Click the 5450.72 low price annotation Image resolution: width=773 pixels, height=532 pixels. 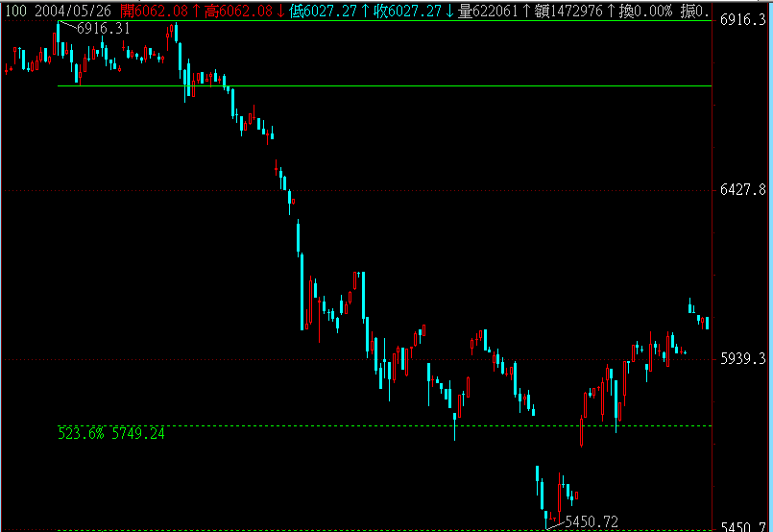592,521
